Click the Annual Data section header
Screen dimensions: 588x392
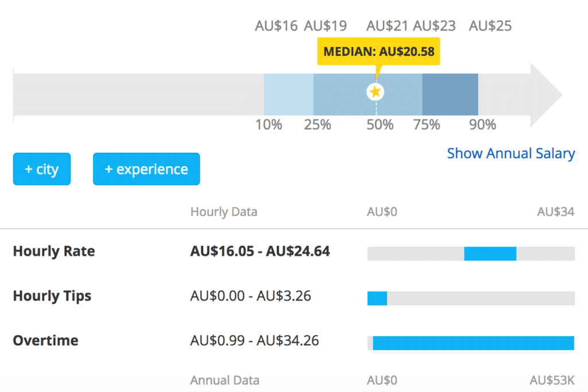225,380
